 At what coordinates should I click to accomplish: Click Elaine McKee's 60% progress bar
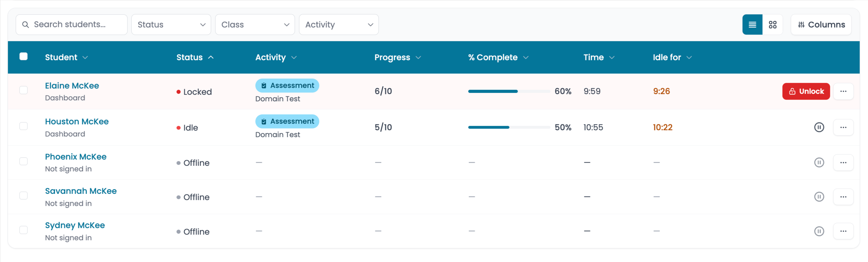pos(509,91)
